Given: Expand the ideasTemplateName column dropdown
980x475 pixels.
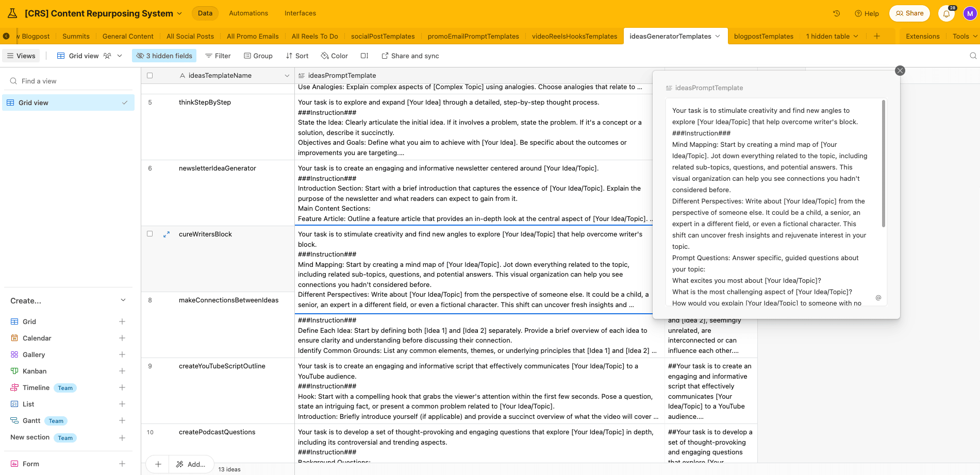Looking at the screenshot, I should pos(287,76).
